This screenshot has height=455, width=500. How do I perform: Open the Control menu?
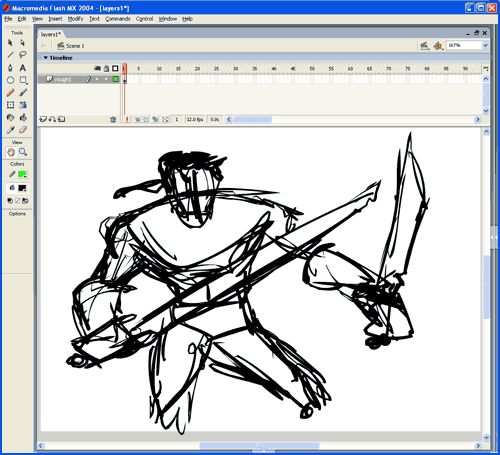pyautogui.click(x=144, y=19)
